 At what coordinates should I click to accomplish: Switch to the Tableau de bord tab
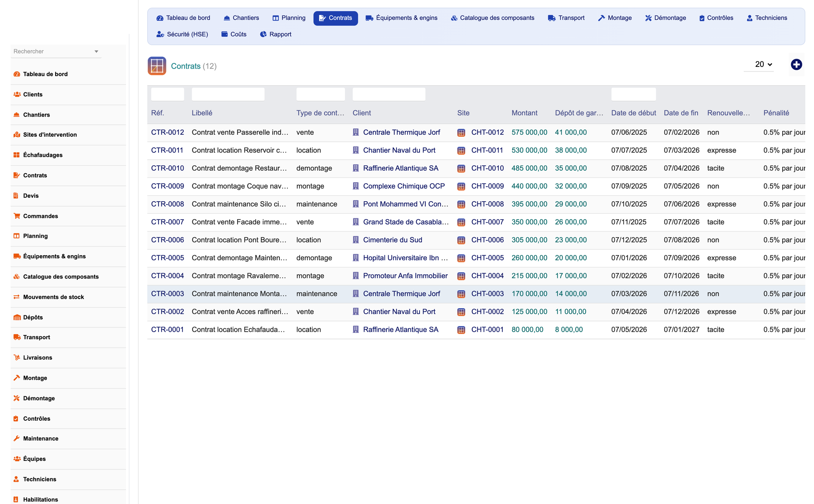pos(183,18)
